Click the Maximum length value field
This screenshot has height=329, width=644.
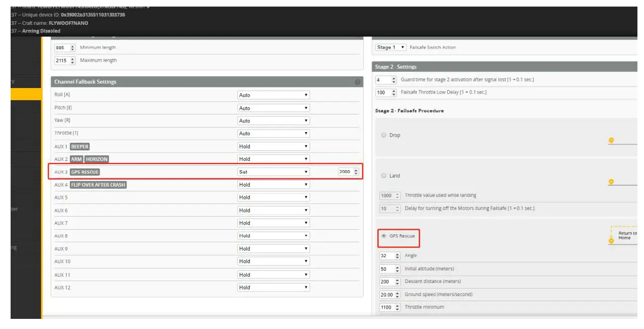click(65, 60)
